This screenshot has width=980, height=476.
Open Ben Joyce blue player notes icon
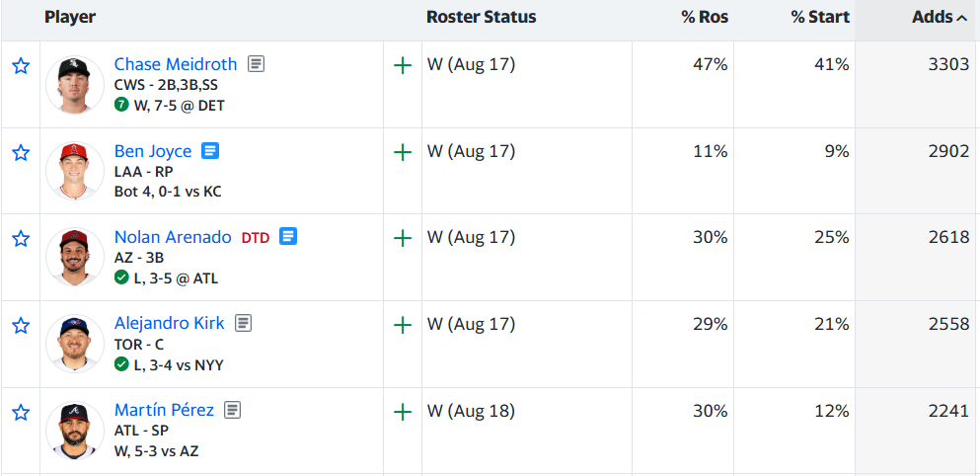210,151
